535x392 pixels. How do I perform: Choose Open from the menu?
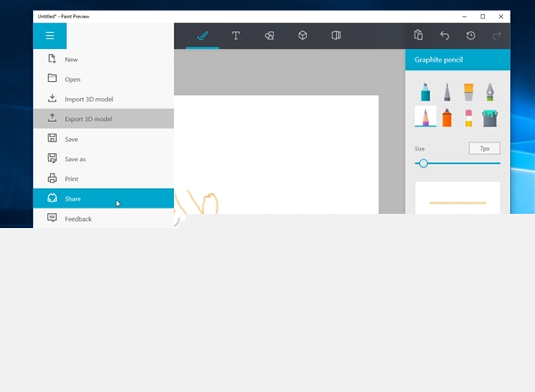point(103,79)
